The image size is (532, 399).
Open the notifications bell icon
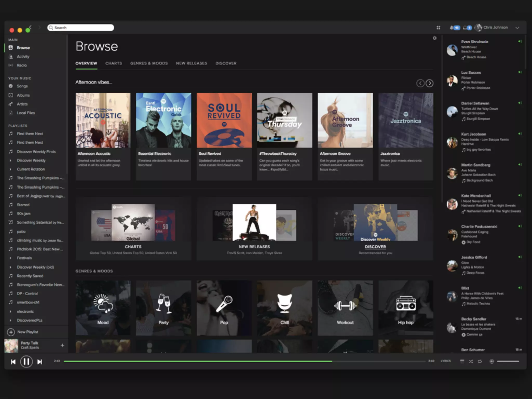[452, 28]
